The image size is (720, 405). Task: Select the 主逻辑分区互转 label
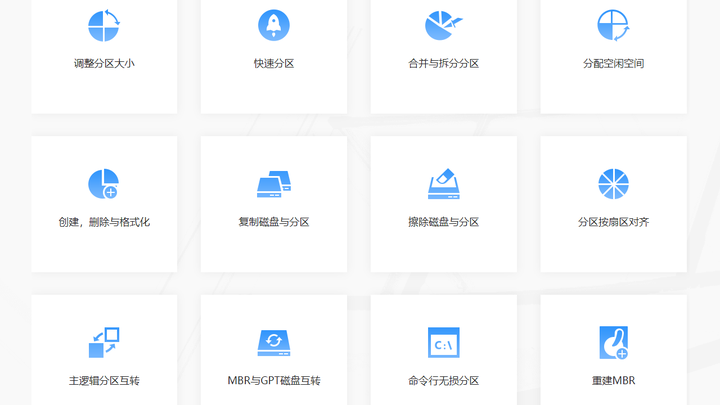click(x=104, y=381)
